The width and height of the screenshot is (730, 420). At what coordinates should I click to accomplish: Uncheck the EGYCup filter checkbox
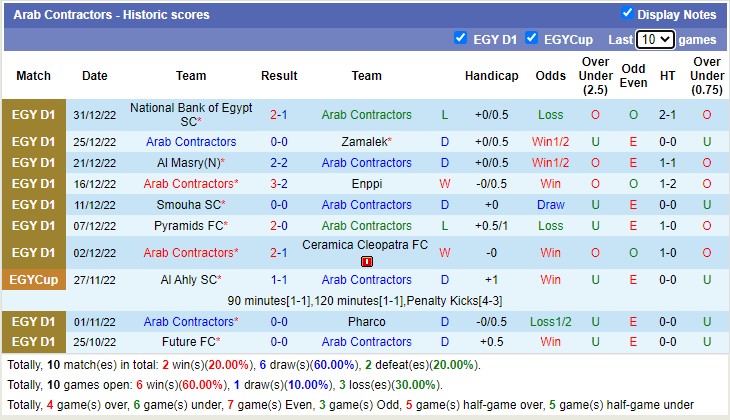532,38
